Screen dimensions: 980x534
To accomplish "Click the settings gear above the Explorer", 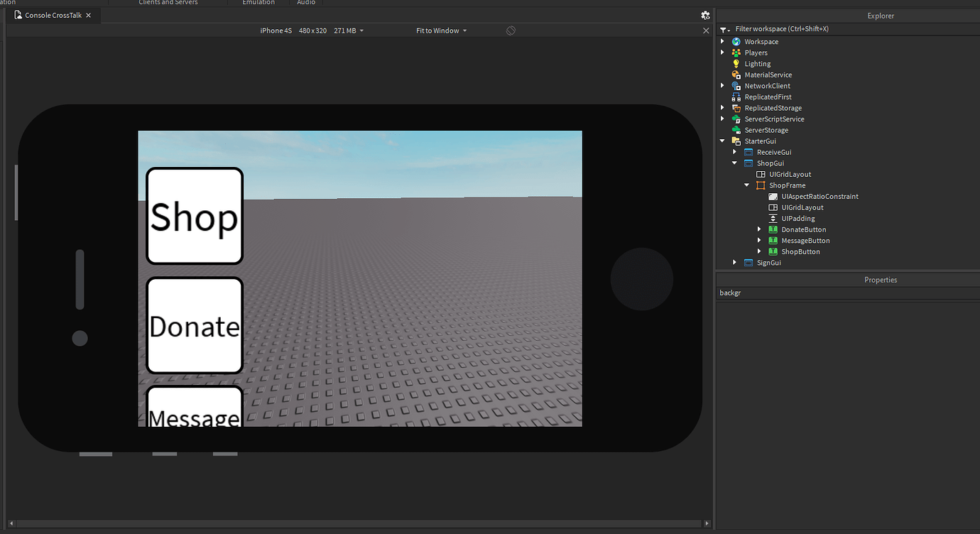I will coord(705,15).
